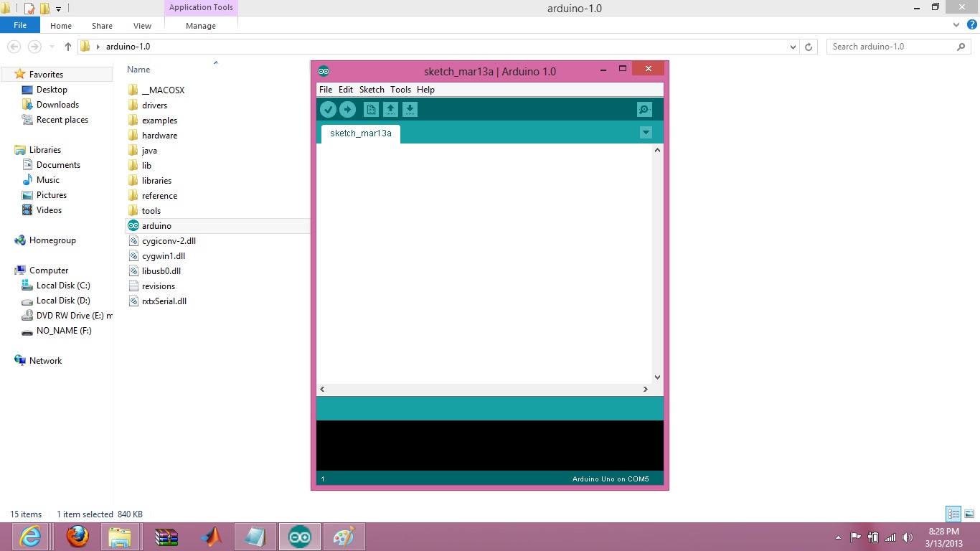The image size is (980, 551).
Task: Click the Explorer Forward navigation arrow
Action: [34, 47]
